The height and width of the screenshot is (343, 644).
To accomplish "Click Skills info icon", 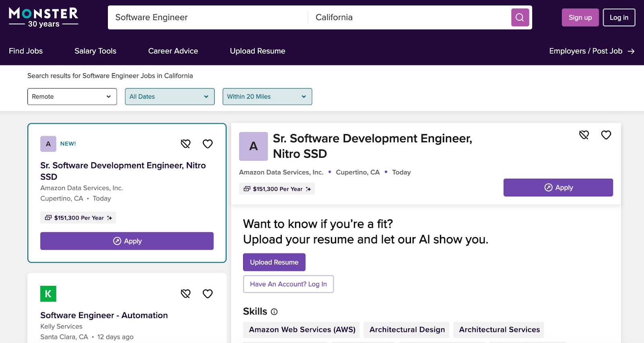I will click(274, 312).
